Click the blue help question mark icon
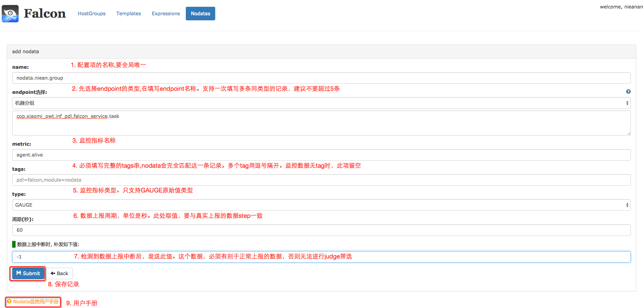The image size is (644, 308). 628,91
